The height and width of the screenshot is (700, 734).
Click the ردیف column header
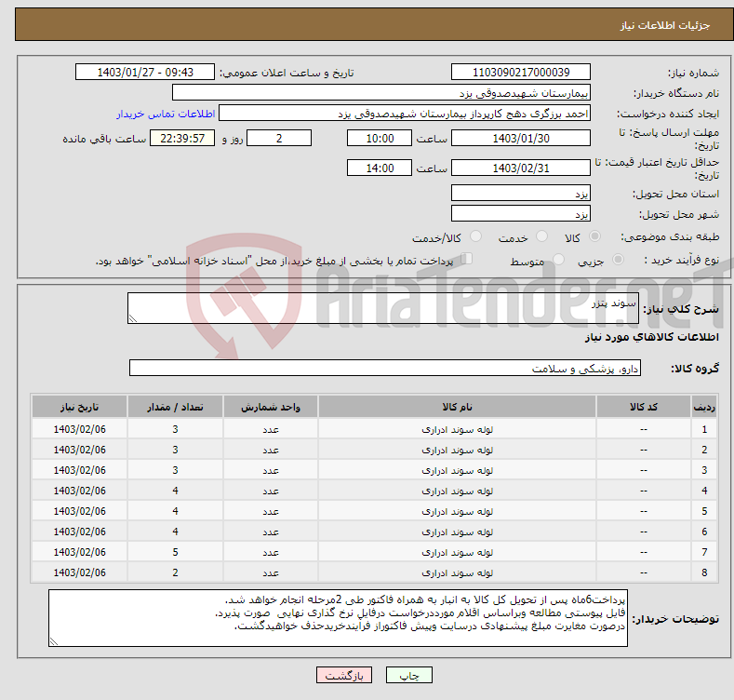tap(704, 407)
